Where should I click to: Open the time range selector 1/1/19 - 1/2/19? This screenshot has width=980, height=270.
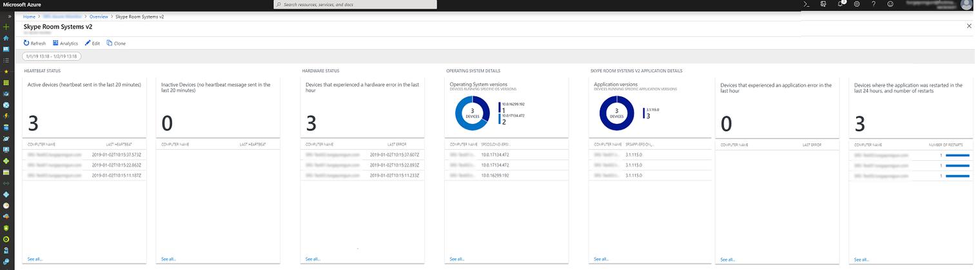coord(52,56)
